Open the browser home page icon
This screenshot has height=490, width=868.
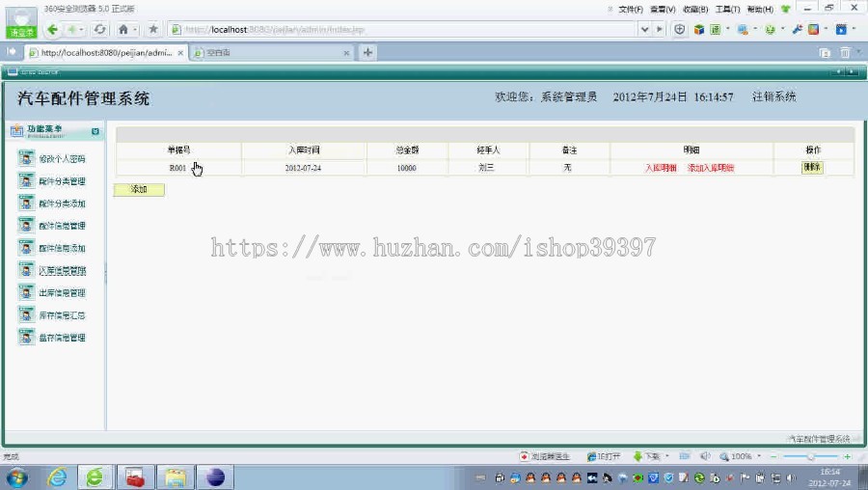122,29
